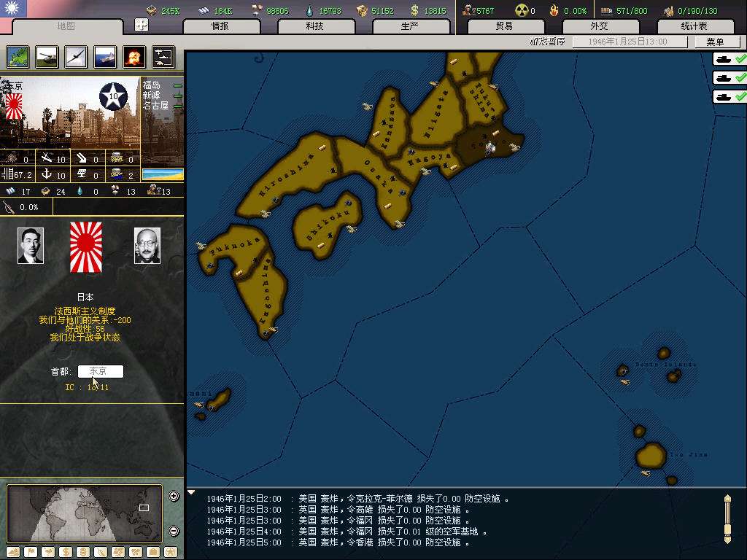Expand the message log with triangle arrow
The width and height of the screenshot is (747, 560).
click(x=192, y=493)
